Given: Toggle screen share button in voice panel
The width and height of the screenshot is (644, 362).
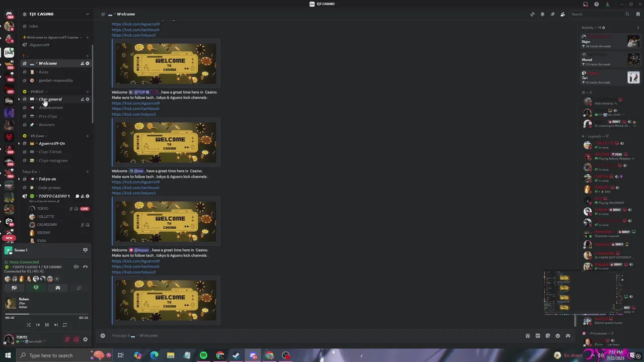Looking at the screenshot, I should (36, 288).
